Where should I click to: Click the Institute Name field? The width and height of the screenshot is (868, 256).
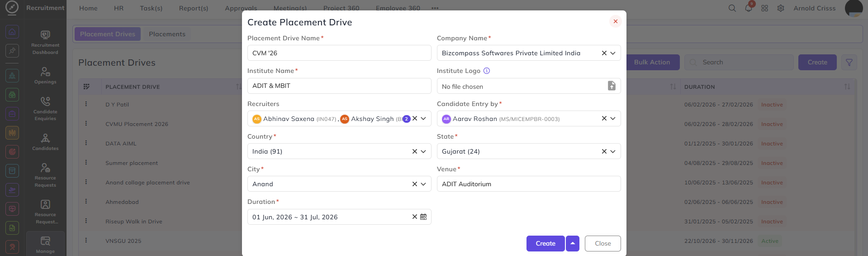pos(339,86)
